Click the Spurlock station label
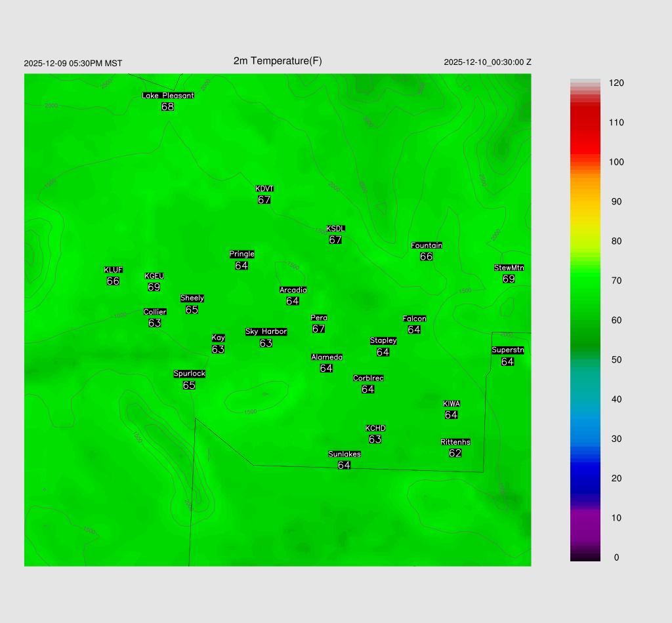The height and width of the screenshot is (623, 672). pyautogui.click(x=189, y=374)
